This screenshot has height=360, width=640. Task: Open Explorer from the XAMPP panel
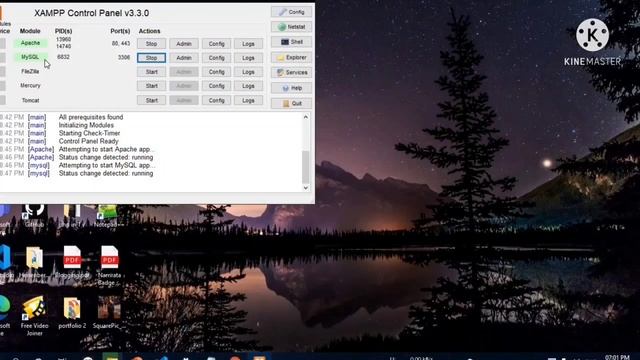[291, 58]
